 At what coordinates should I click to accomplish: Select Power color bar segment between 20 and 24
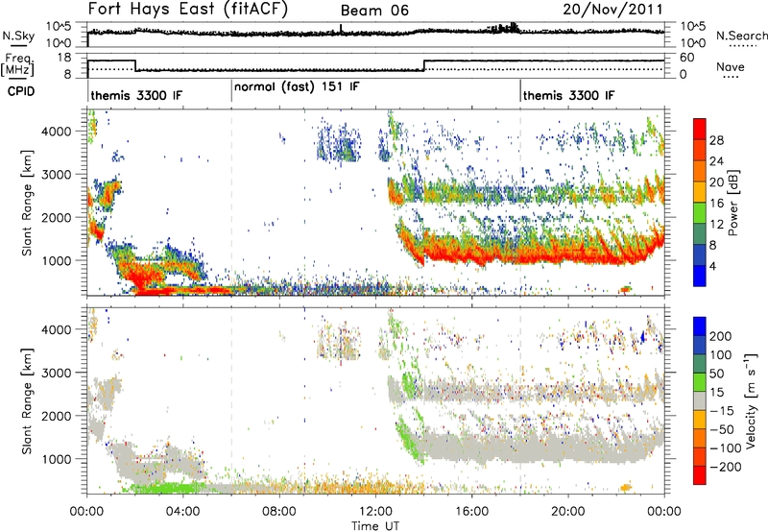pyautogui.click(x=700, y=171)
